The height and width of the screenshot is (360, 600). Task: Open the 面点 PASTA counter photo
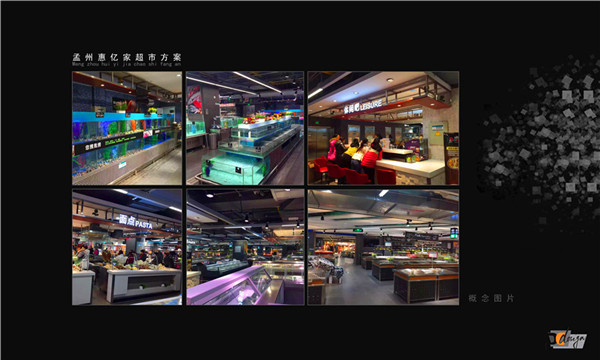[x=127, y=247]
